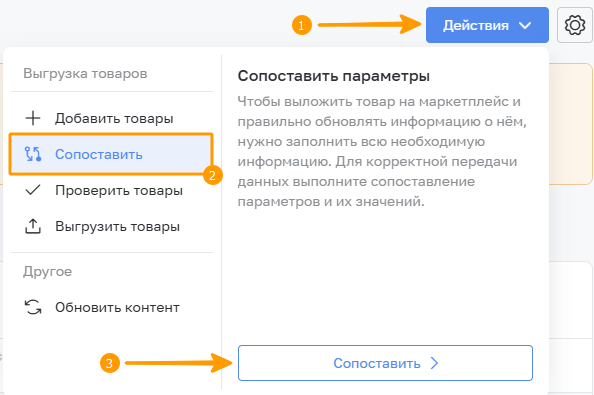This screenshot has height=395, width=594.
Task: Click the upload icon beside Выгрузить товары
Action: click(33, 226)
